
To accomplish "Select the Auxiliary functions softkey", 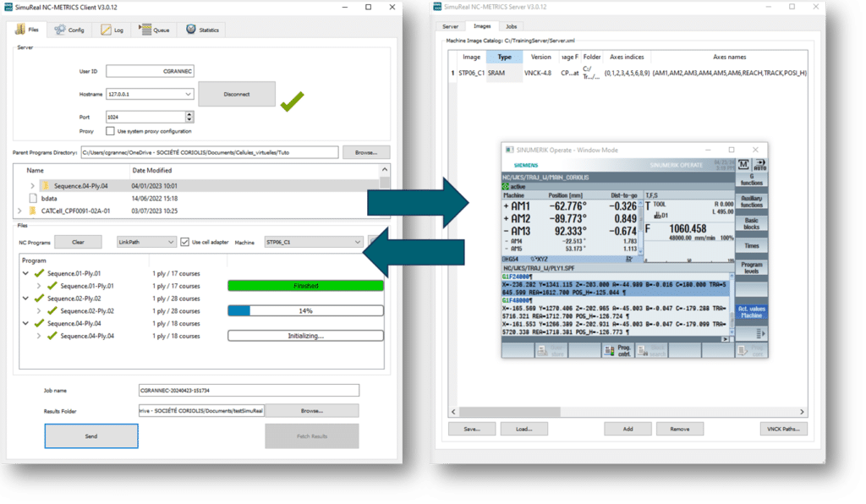I will point(751,201).
